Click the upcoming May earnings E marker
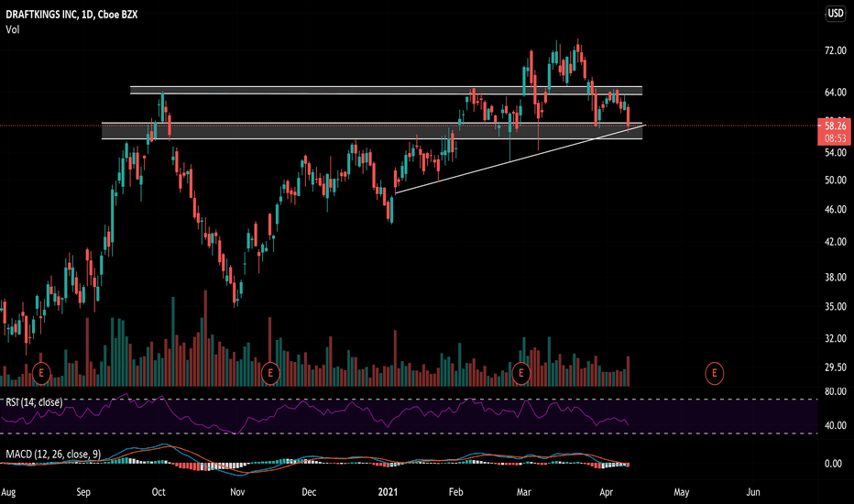Viewport: 854px width, 504px height. point(714,373)
